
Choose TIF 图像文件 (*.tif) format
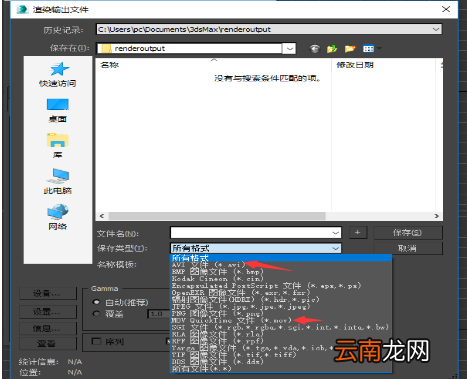pos(281,355)
